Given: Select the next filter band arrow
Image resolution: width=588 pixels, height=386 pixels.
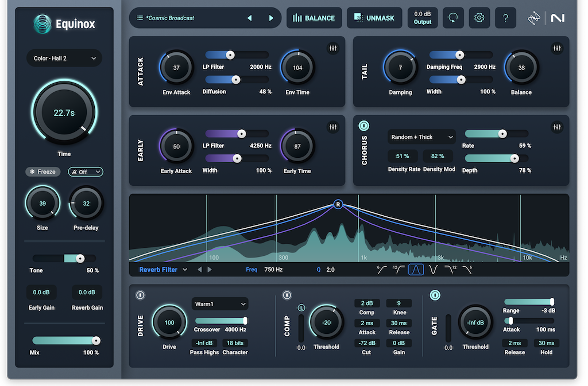Looking at the screenshot, I should point(210,270).
